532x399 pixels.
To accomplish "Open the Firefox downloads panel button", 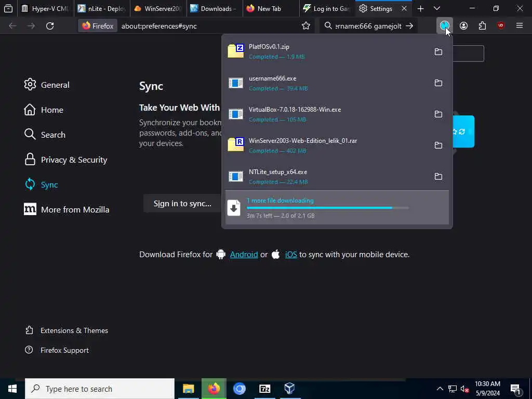I will click(x=445, y=26).
